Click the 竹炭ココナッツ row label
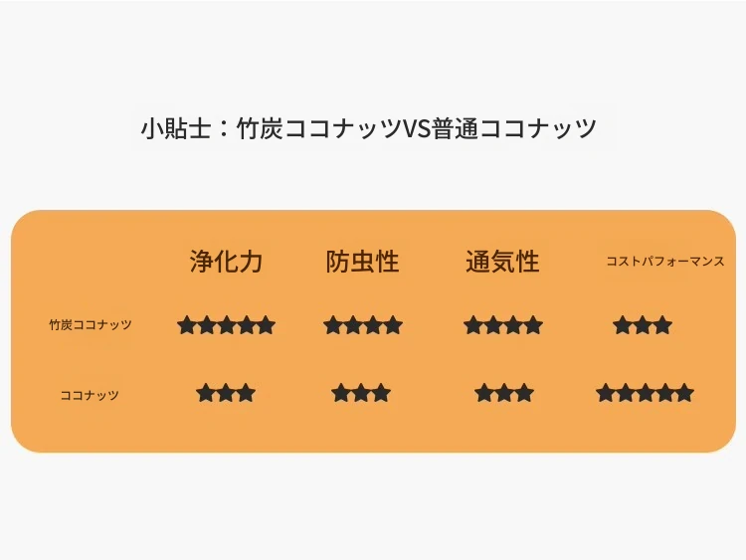Screen dimensions: 746x560 (x=91, y=325)
